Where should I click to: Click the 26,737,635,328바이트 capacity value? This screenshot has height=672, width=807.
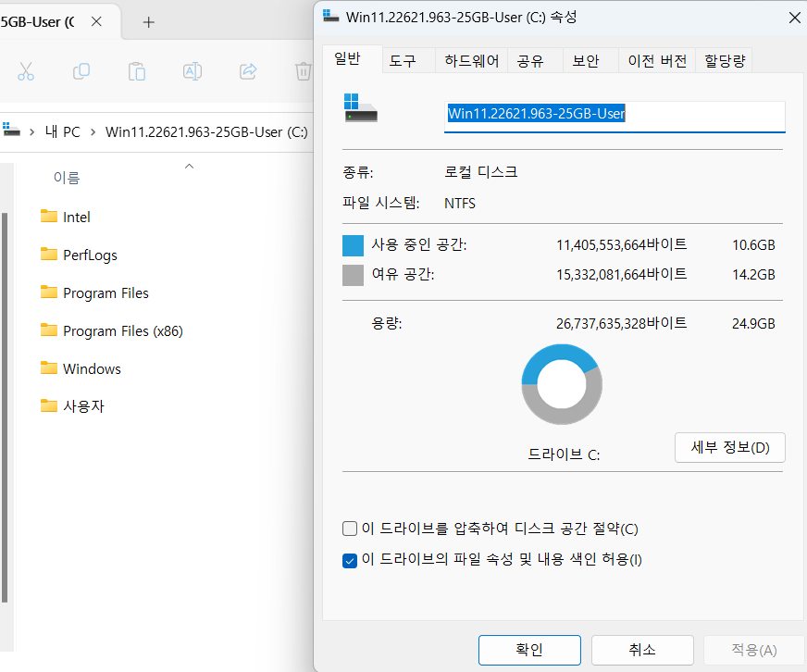coord(622,323)
